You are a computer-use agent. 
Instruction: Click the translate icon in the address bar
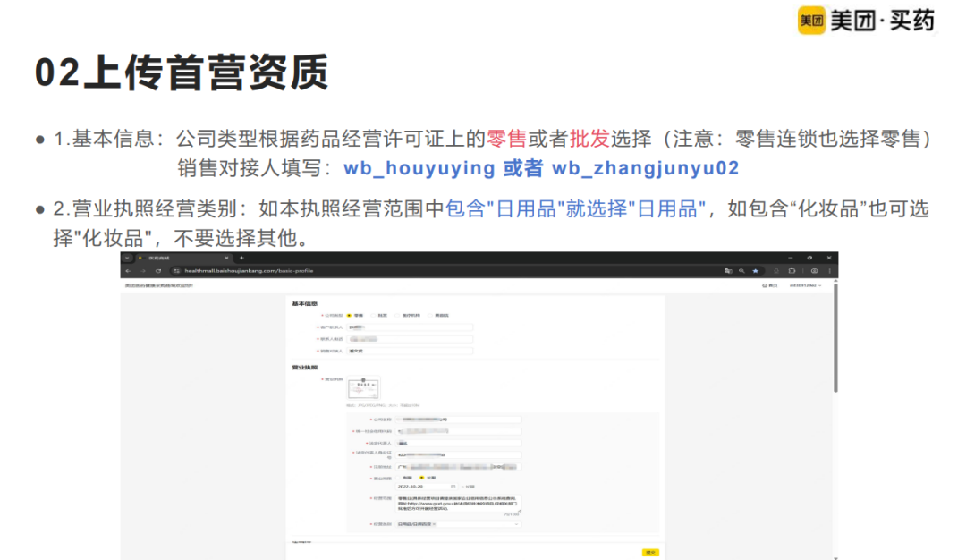click(729, 271)
